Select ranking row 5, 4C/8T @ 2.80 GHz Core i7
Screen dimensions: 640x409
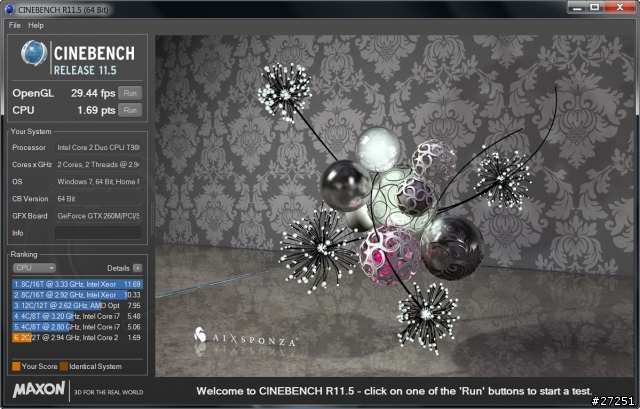(77, 327)
